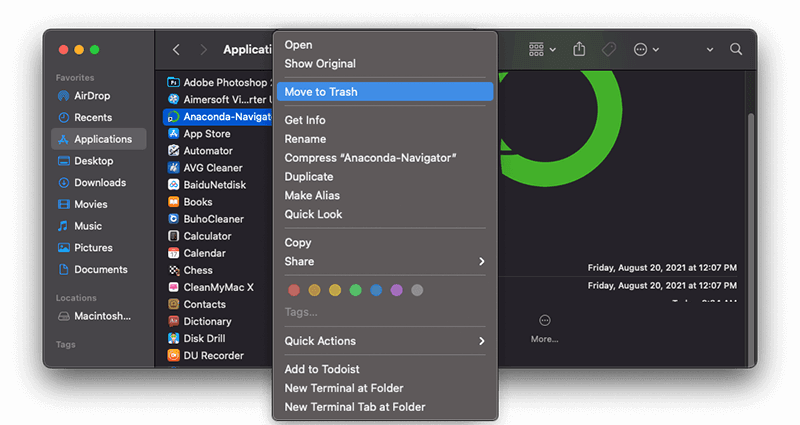
Task: Click the Pictures sidebar icon
Action: (x=63, y=247)
